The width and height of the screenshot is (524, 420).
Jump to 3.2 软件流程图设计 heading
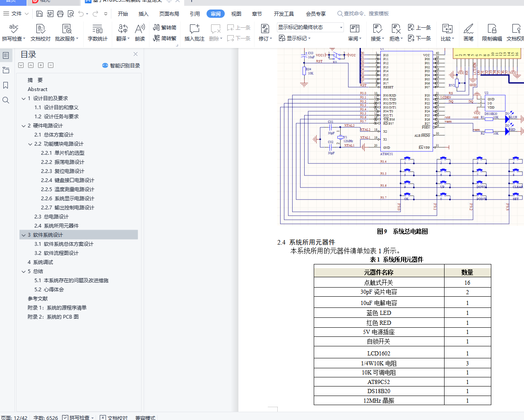pyautogui.click(x=56, y=253)
